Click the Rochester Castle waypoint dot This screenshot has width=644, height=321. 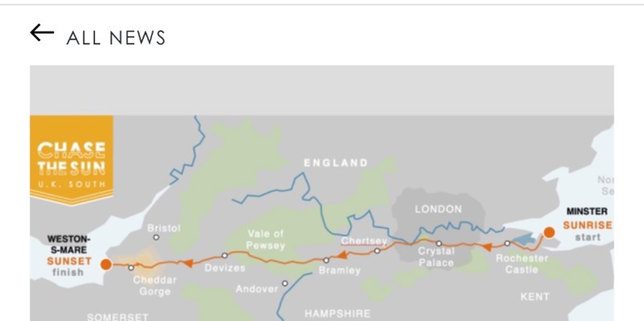507,244
